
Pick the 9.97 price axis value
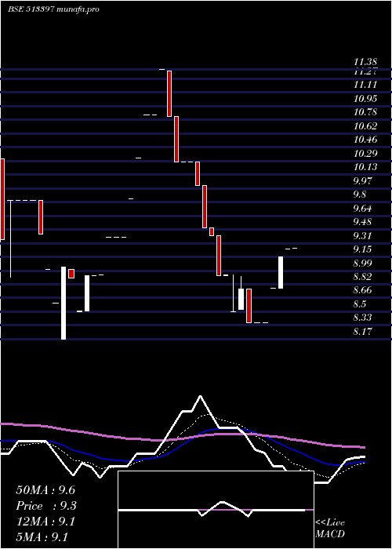(362, 180)
